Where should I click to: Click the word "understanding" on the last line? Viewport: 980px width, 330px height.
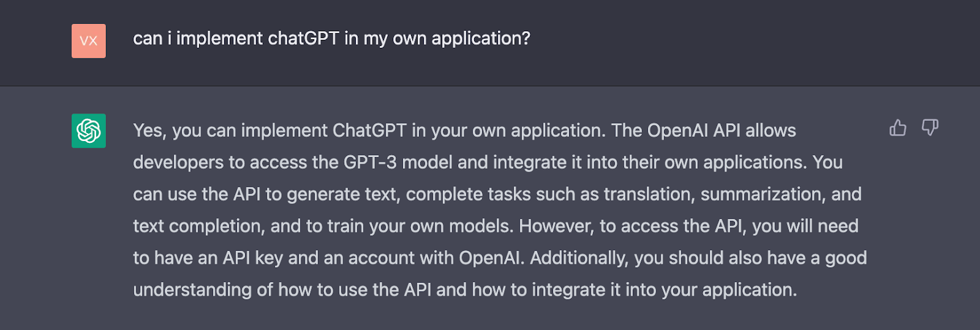coord(192,290)
